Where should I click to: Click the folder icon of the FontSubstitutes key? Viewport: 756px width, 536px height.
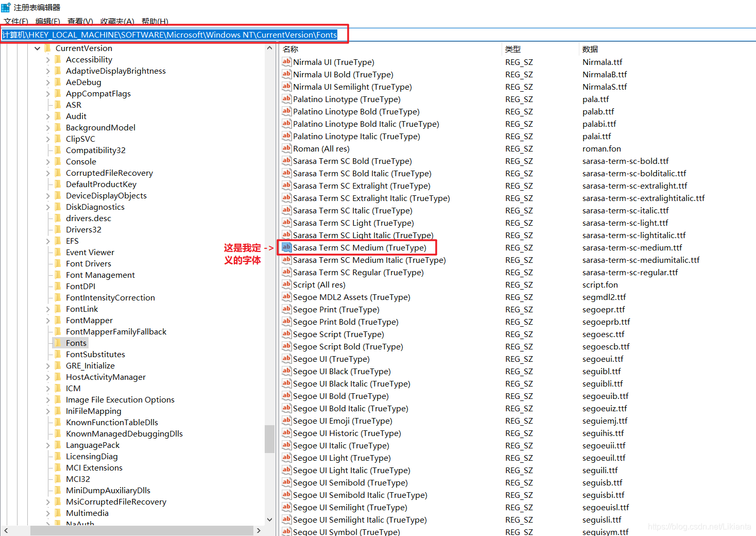pos(58,354)
